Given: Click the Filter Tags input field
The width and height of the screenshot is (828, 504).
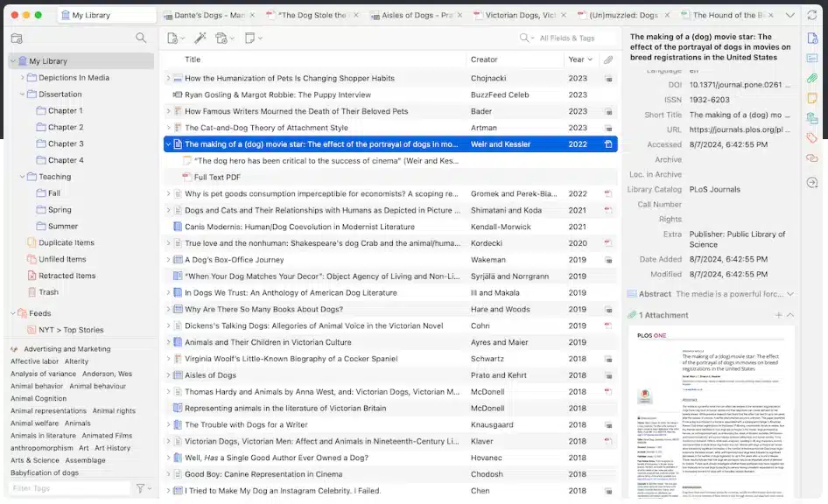Looking at the screenshot, I should [70, 488].
